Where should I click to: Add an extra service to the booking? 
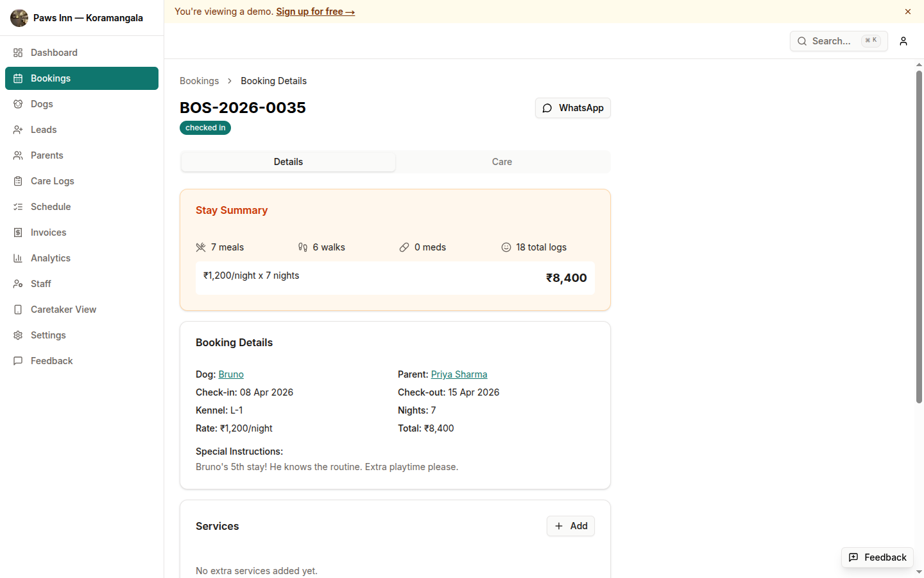coord(570,526)
